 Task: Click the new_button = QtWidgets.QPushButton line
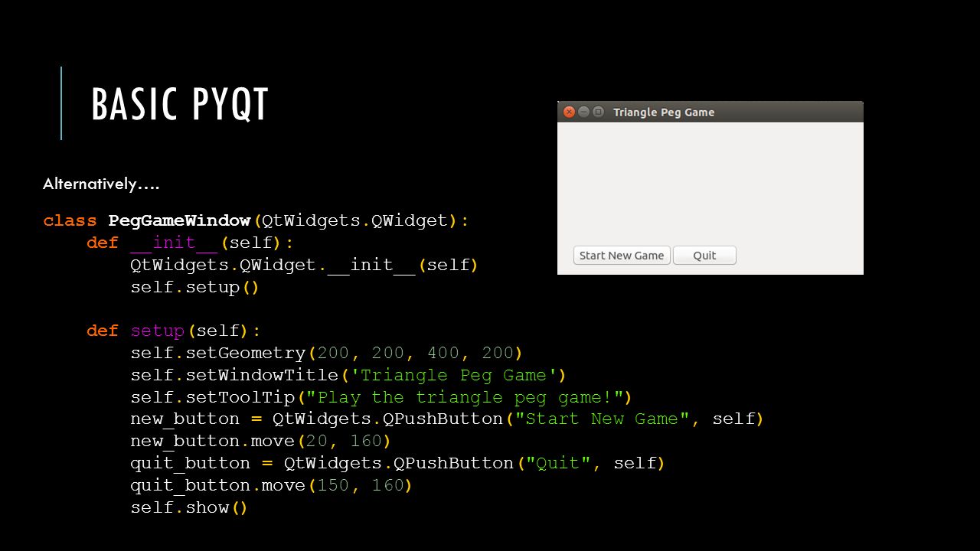click(447, 419)
